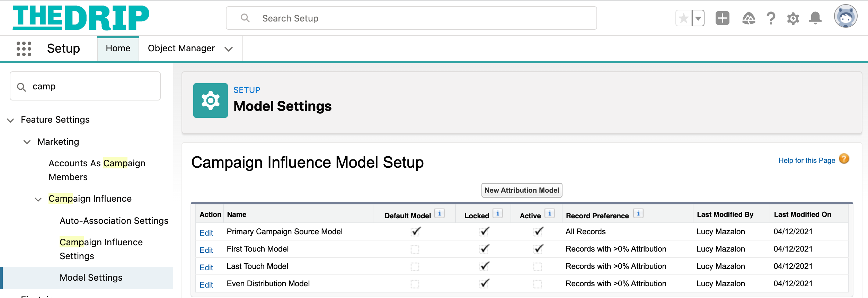The height and width of the screenshot is (298, 868).
Task: Click Last Modified By column header
Action: pos(725,214)
